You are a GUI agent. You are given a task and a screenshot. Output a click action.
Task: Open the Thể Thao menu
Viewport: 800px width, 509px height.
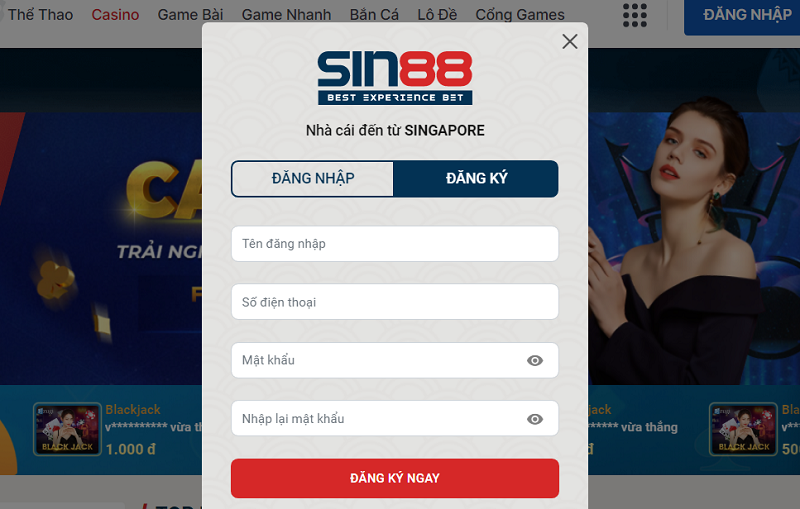(40, 15)
